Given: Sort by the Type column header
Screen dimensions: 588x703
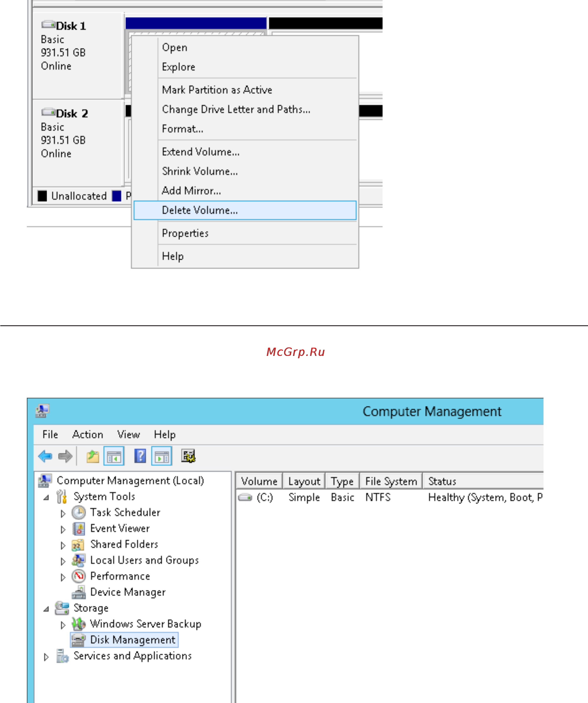Looking at the screenshot, I should coord(342,481).
